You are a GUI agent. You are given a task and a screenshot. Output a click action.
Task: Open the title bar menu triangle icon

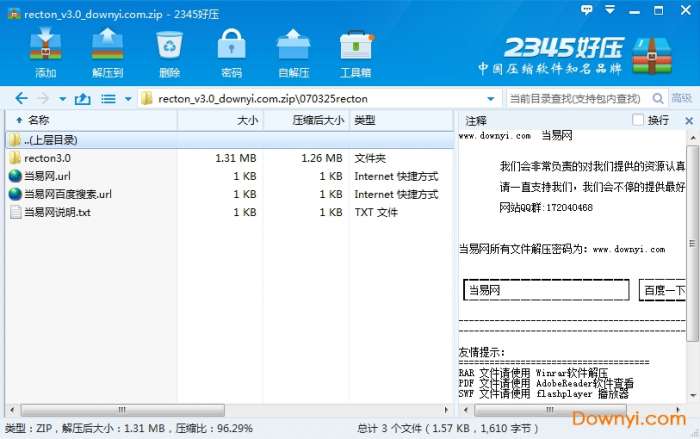pos(610,9)
